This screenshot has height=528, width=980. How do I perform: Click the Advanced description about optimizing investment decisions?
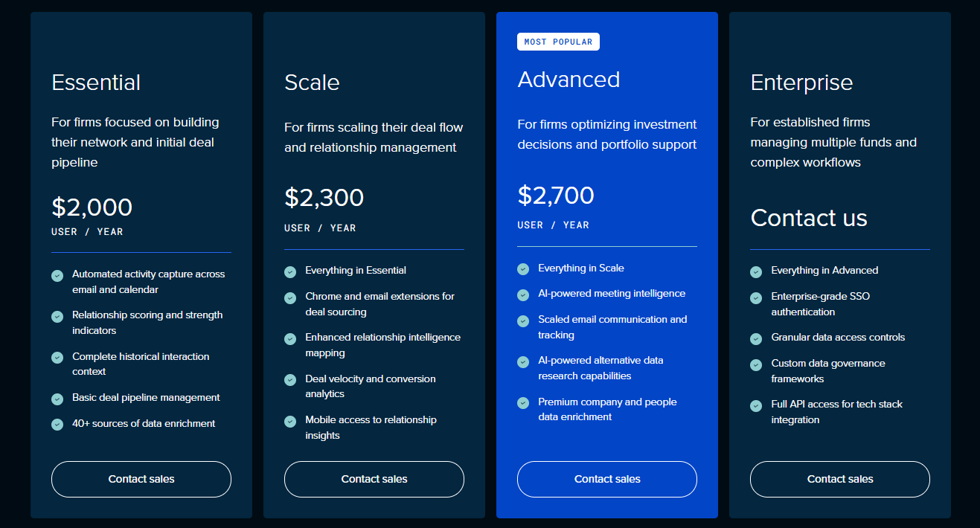pyautogui.click(x=607, y=135)
